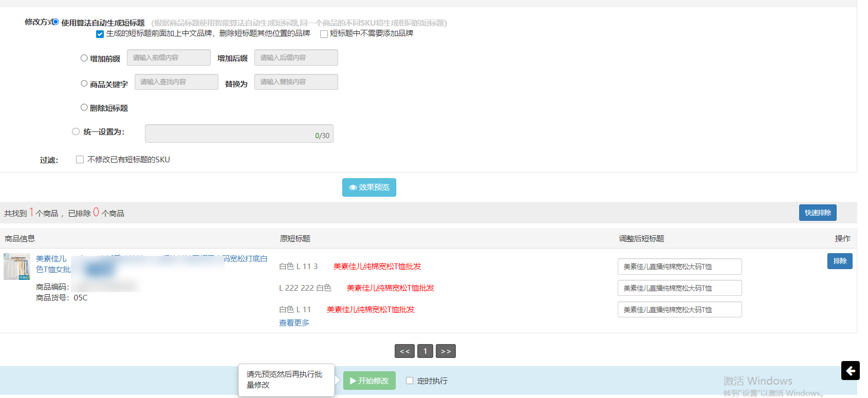Go to next page with >> button
868x398 pixels.
(446, 351)
